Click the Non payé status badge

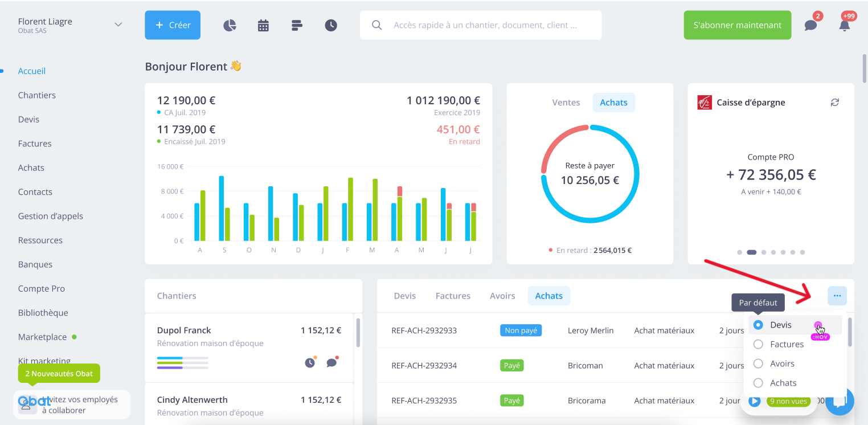[521, 330]
